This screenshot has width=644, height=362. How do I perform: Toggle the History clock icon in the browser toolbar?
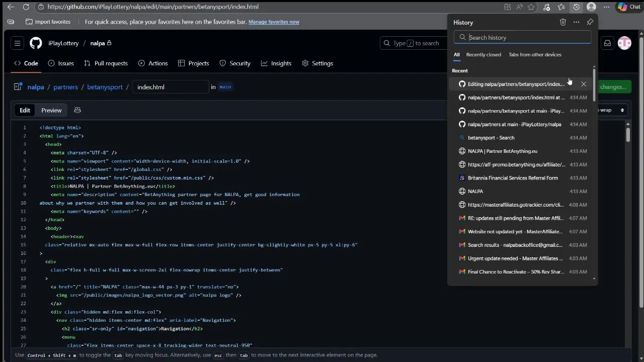click(577, 7)
